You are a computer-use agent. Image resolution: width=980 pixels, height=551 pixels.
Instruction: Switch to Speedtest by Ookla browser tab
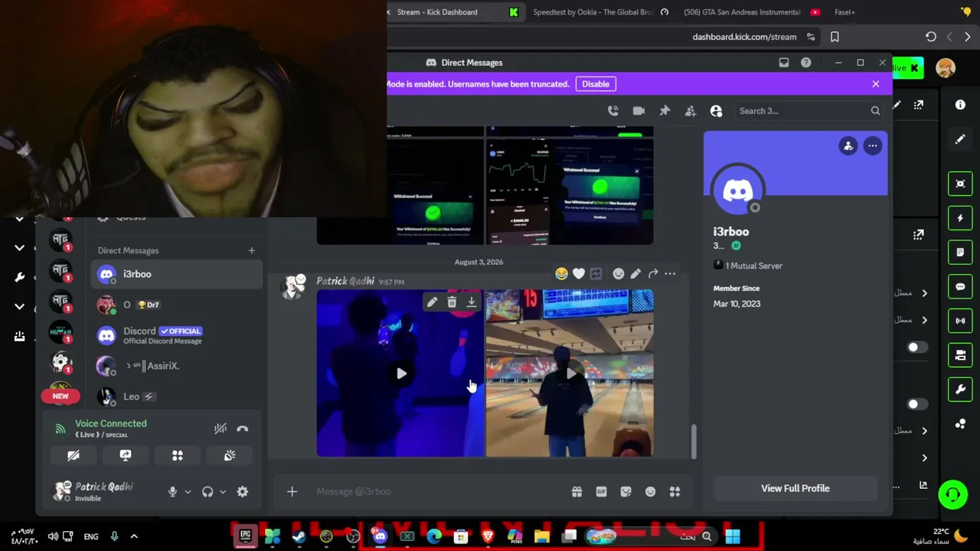tap(600, 12)
